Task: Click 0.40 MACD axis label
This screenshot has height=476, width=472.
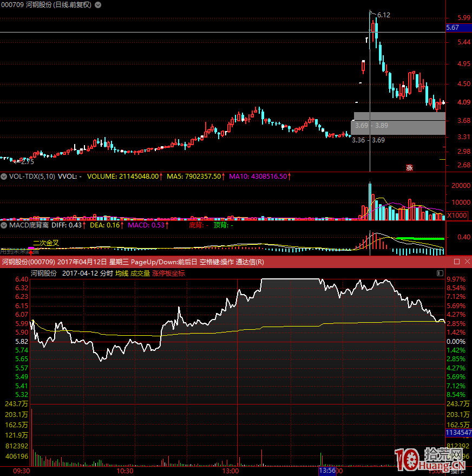Action: coord(464,237)
